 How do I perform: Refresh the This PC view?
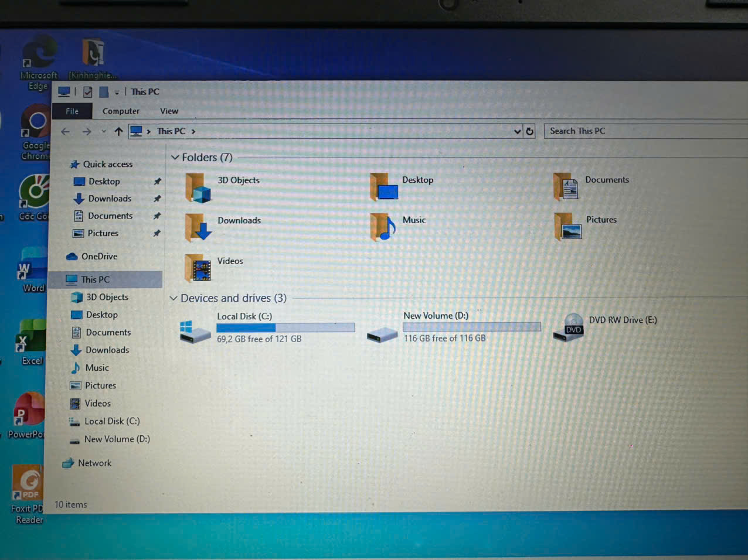tap(530, 131)
